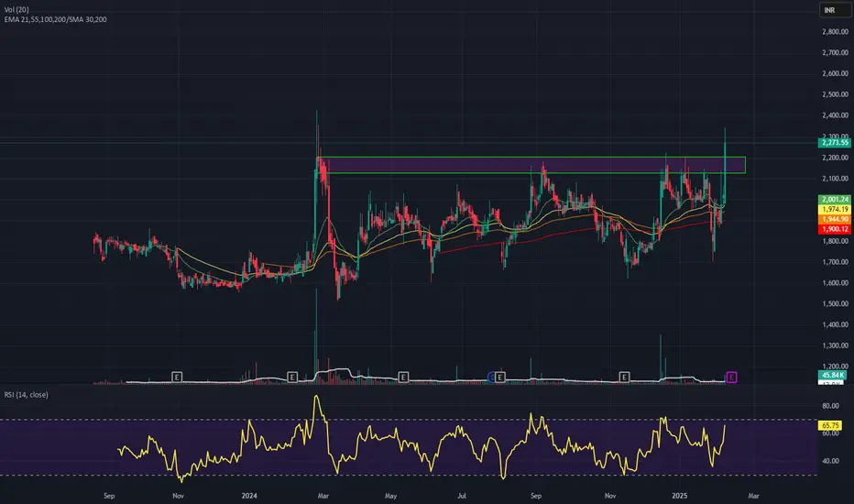This screenshot has height=504, width=854.
Task: Click the earnings E marker near May 2024
Action: tap(403, 377)
